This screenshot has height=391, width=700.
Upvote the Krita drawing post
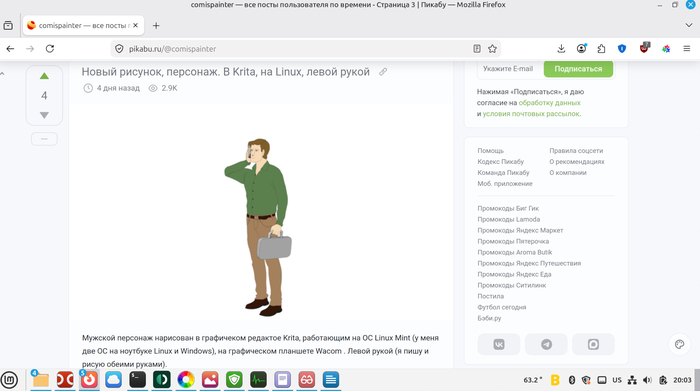[44, 76]
